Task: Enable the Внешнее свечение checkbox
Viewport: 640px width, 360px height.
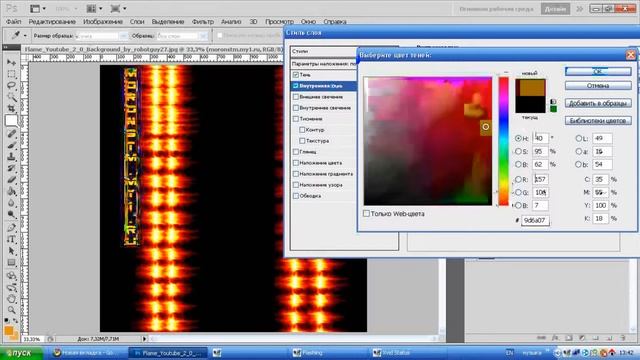Action: pyautogui.click(x=296, y=97)
